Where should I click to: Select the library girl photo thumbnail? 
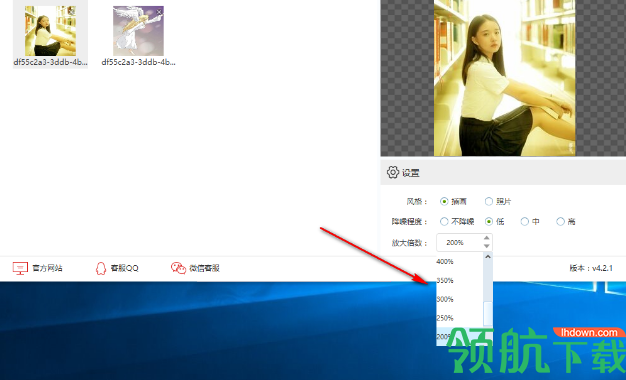tap(50, 31)
